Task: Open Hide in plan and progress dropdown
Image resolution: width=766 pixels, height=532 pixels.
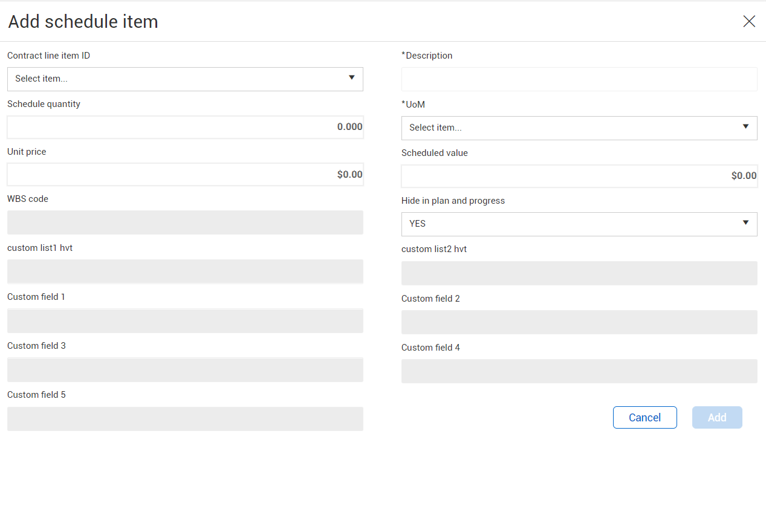Action: coord(579,224)
